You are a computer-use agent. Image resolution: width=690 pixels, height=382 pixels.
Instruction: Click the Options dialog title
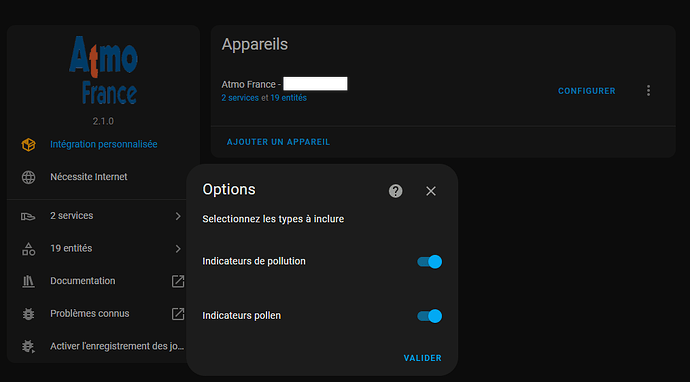tap(229, 189)
